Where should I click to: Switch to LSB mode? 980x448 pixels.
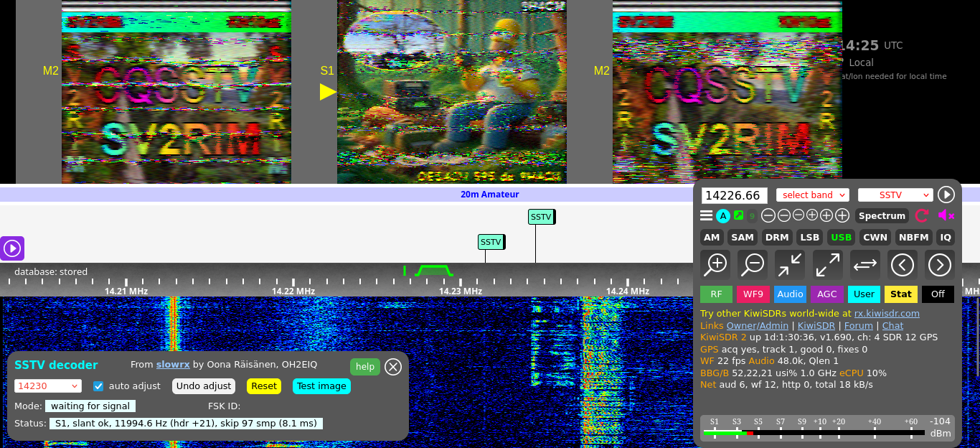click(809, 237)
